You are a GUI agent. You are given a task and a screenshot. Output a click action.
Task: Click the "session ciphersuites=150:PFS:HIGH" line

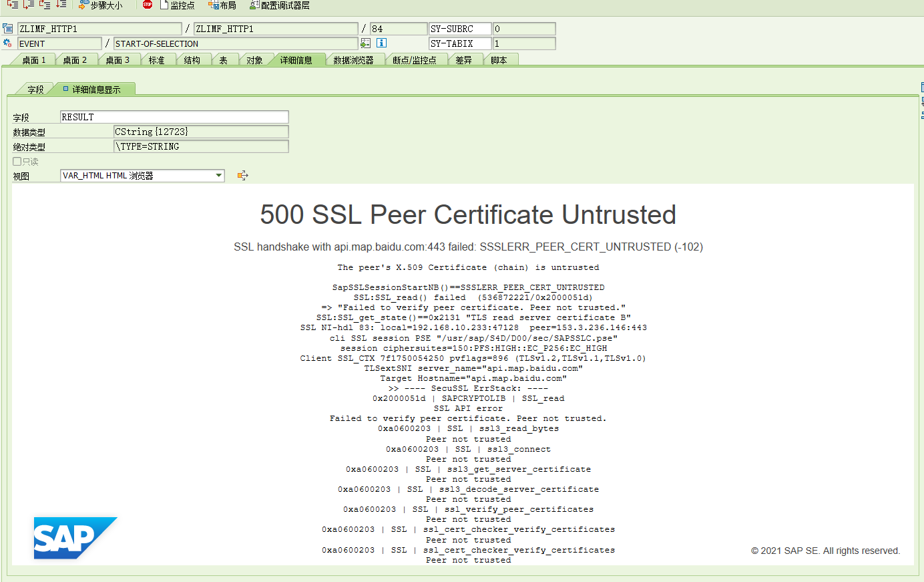(x=473, y=348)
